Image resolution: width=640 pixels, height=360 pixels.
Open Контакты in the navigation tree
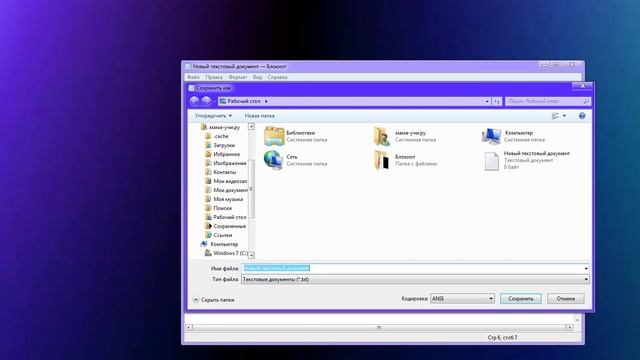tap(221, 172)
